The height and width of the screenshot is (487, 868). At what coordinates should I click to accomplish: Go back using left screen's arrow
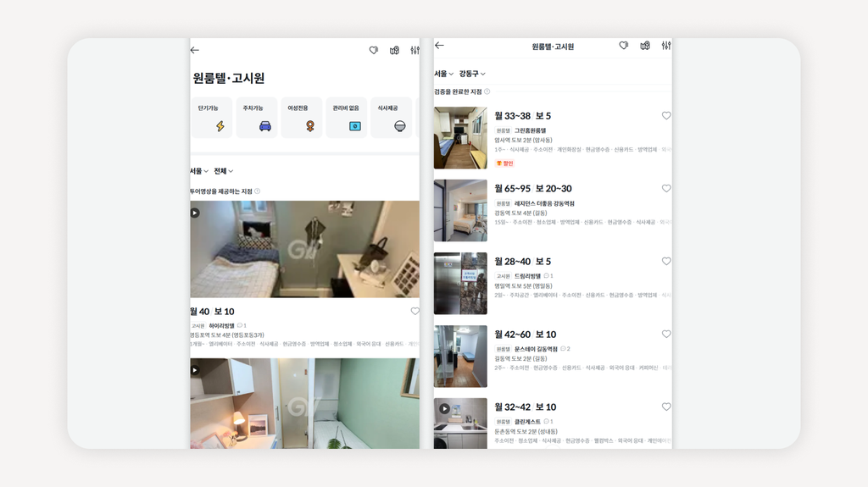194,50
